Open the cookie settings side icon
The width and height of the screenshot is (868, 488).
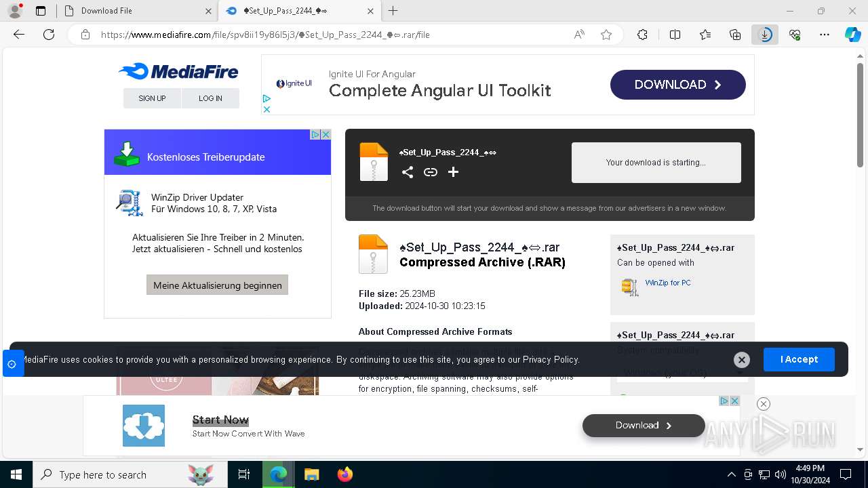(x=12, y=364)
